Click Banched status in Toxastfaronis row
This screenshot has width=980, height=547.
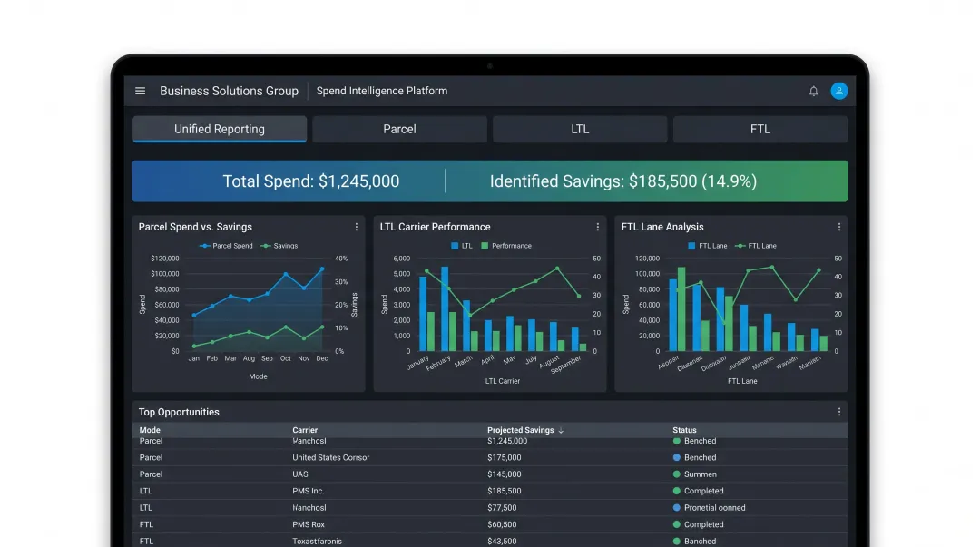[x=694, y=542]
